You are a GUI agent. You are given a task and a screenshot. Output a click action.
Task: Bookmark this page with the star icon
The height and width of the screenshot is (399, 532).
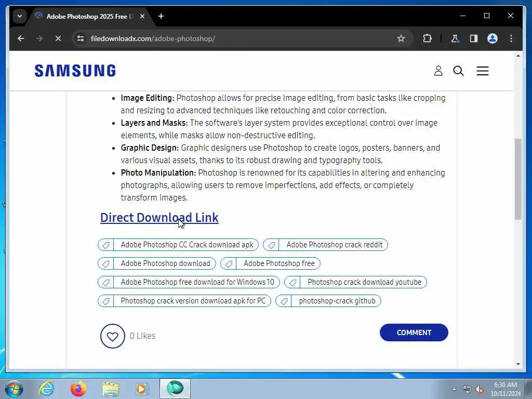tap(401, 38)
